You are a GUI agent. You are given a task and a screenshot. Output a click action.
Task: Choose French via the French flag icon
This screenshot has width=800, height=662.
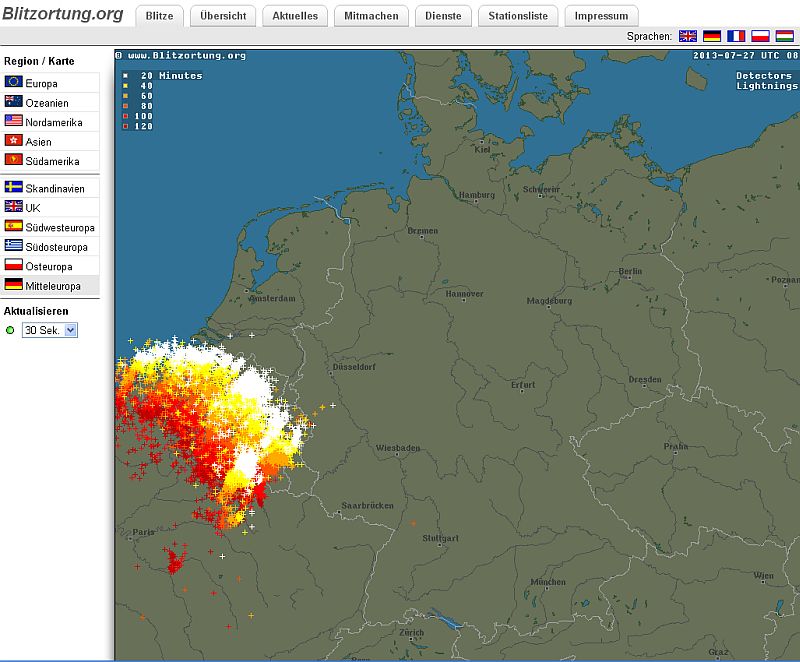(x=737, y=36)
